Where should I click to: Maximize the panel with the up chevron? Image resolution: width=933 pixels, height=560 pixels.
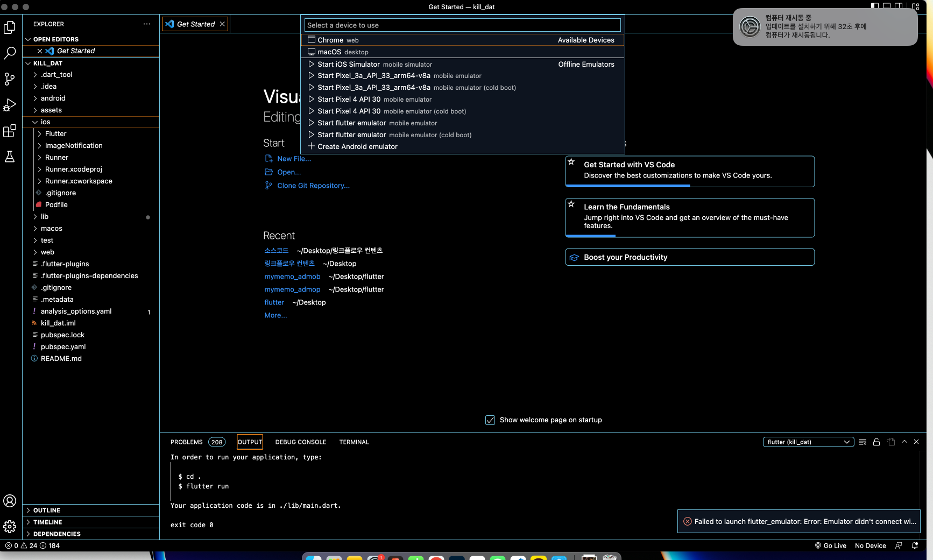pos(904,442)
